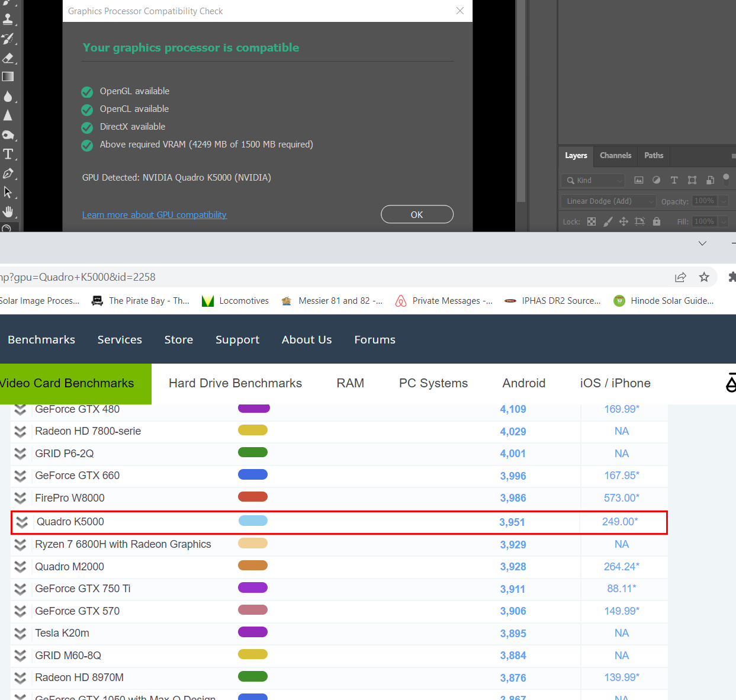Open the Support menu on the website

(237, 339)
